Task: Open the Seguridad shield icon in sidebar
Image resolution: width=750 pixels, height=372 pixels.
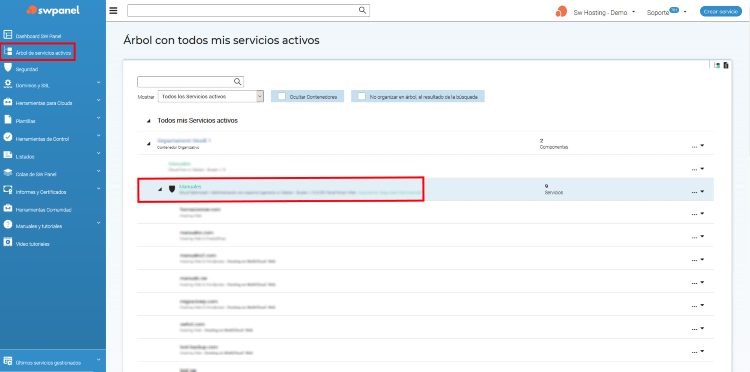Action: coord(8,68)
